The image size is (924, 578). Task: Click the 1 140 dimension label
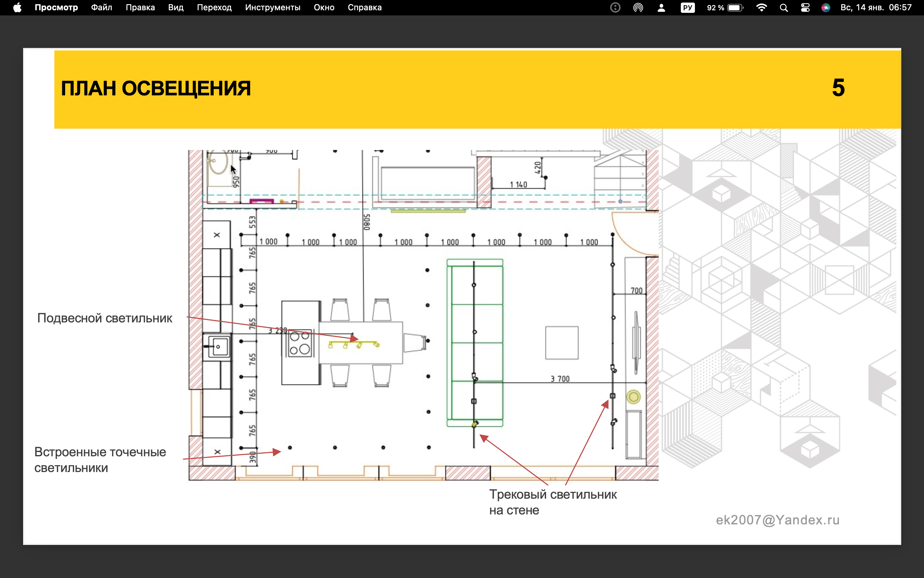pyautogui.click(x=518, y=185)
